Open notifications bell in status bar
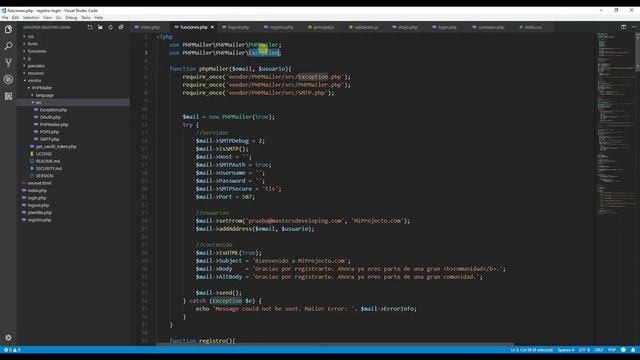Image resolution: width=640 pixels, height=360 pixels. [633, 350]
